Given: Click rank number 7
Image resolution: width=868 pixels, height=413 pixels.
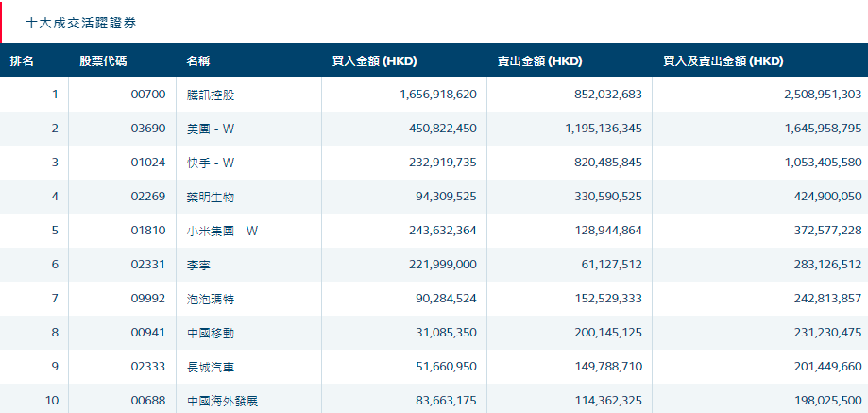Looking at the screenshot, I should (55, 299).
